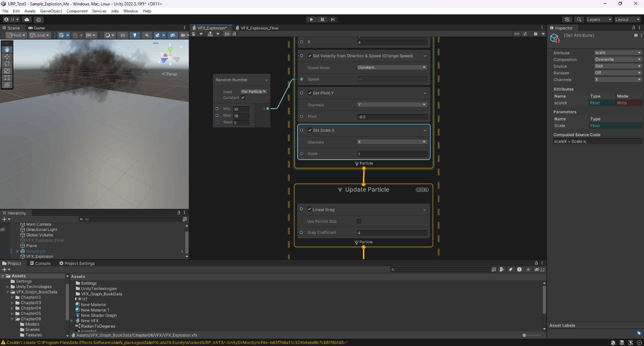Open Inspector Random Off dropdown

[x=618, y=73]
